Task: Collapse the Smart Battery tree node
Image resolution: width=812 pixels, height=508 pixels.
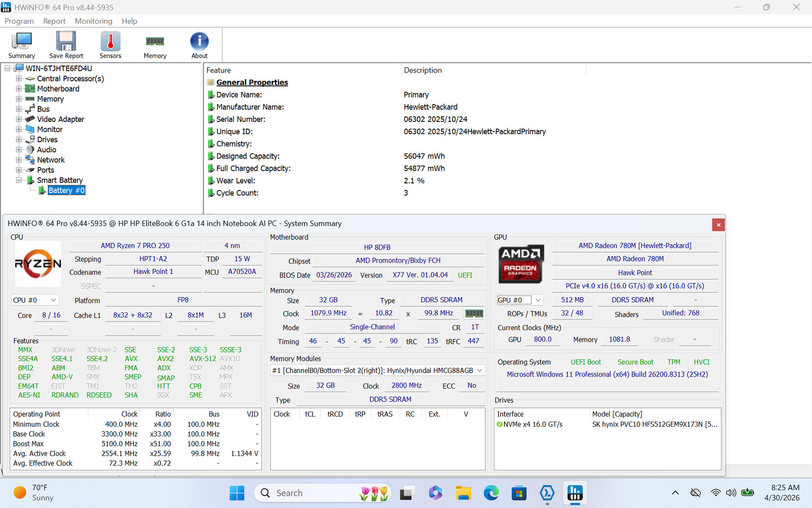Action: pyautogui.click(x=19, y=180)
